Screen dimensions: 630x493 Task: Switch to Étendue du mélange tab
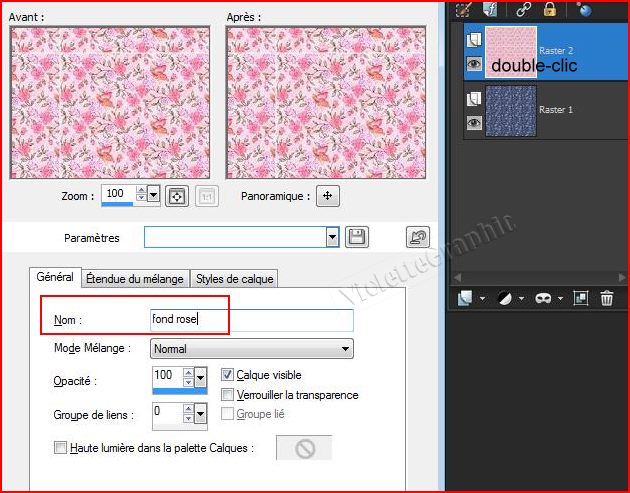[133, 278]
